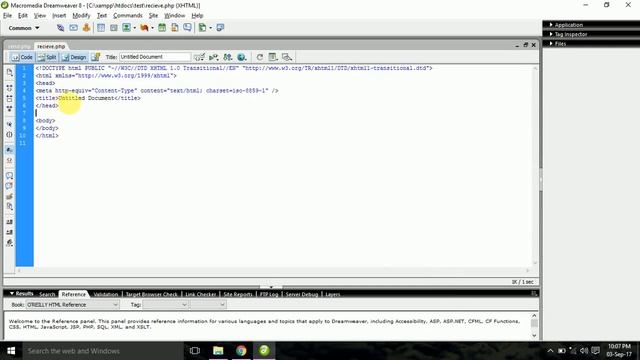The width and height of the screenshot is (640, 360).
Task: Open the View Options icon menu
Action: coord(273,57)
